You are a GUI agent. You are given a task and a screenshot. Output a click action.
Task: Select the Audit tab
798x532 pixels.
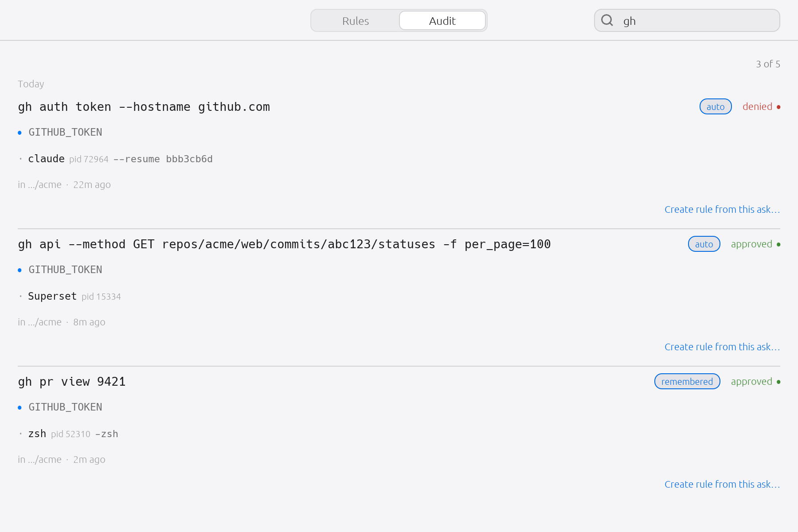[442, 21]
